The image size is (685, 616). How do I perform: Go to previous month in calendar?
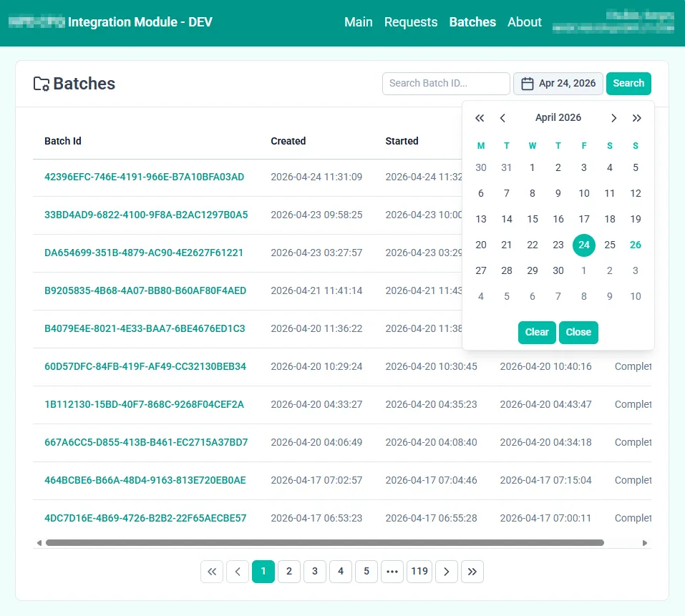tap(503, 118)
